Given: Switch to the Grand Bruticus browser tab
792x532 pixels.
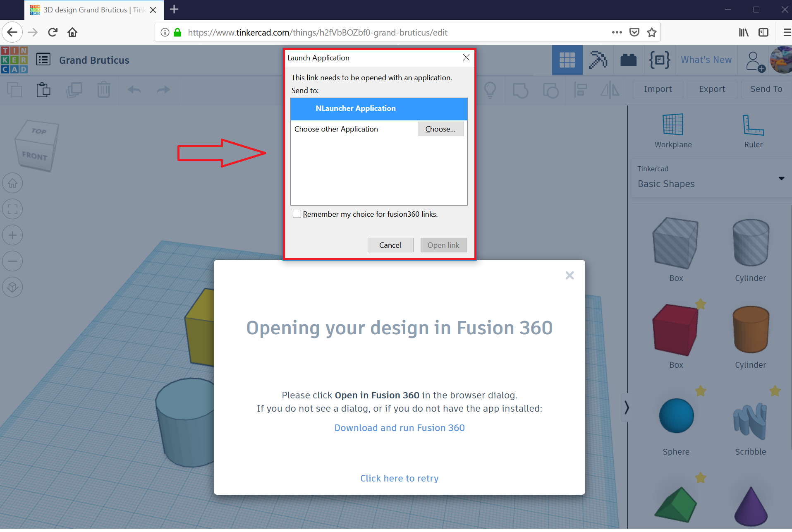Looking at the screenshot, I should (87, 10).
